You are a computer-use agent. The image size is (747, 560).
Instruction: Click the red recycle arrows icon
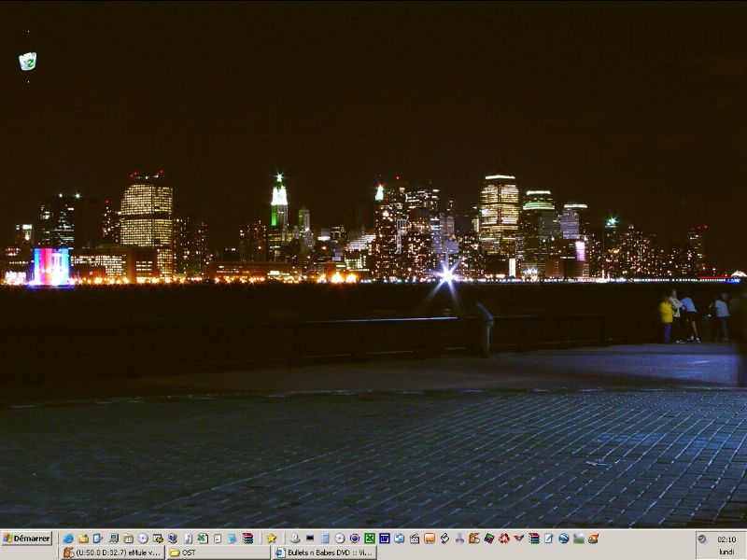pyautogui.click(x=504, y=539)
